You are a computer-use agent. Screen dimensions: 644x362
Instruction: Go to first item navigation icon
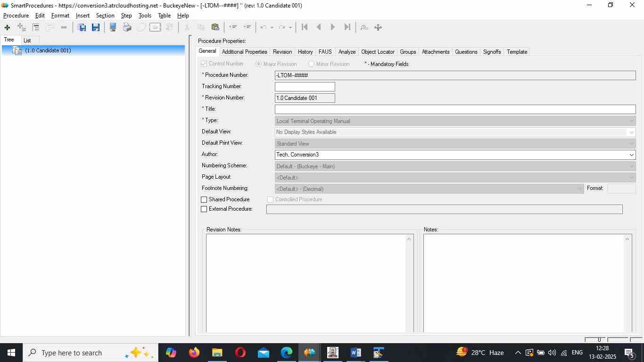pos(305,27)
